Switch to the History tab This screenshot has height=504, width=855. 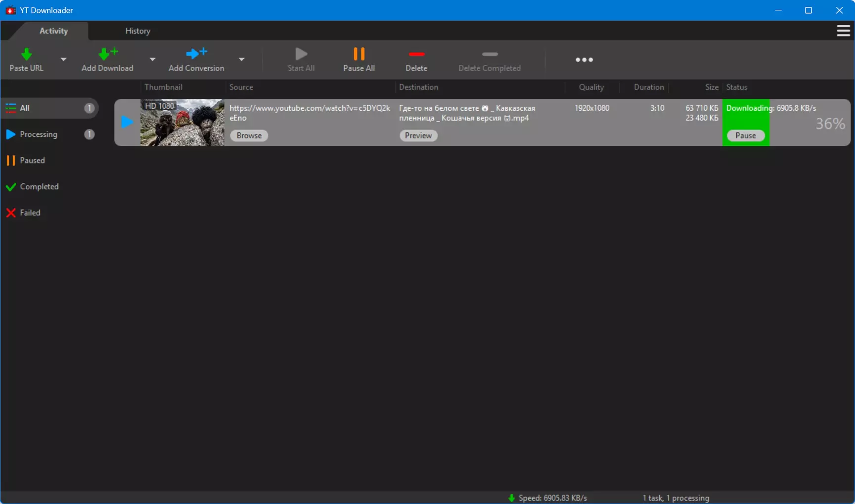point(137,31)
